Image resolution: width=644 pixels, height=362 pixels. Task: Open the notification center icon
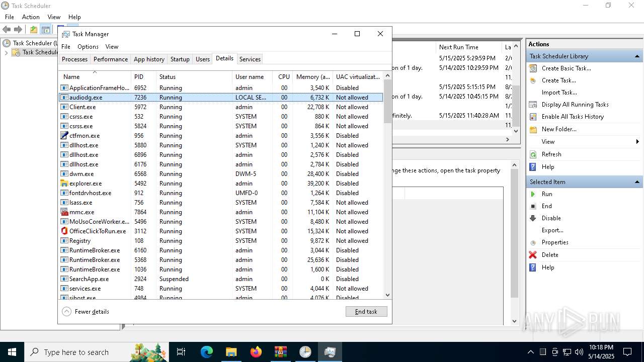pyautogui.click(x=627, y=352)
